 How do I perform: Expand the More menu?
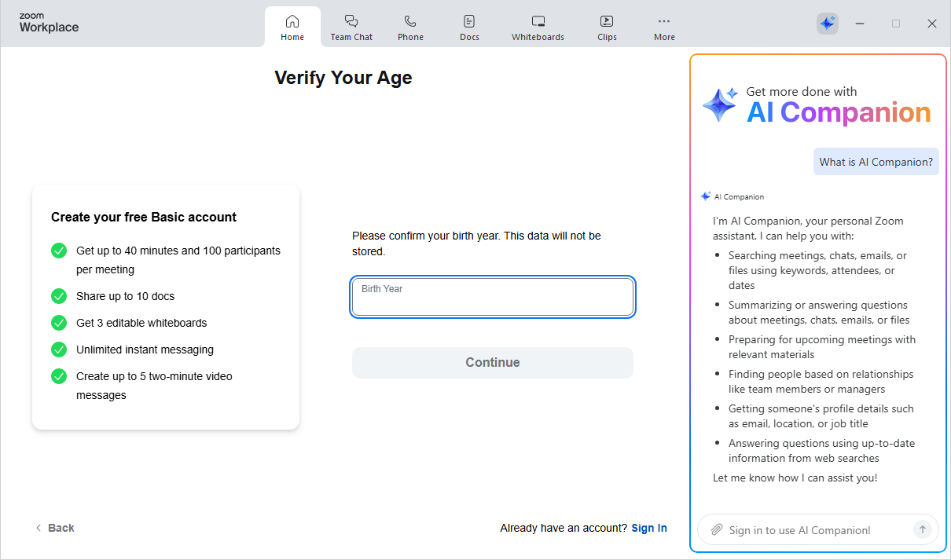pyautogui.click(x=664, y=27)
